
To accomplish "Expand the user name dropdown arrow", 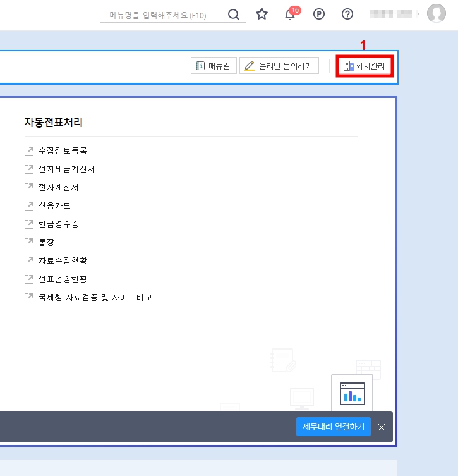I will click(419, 14).
